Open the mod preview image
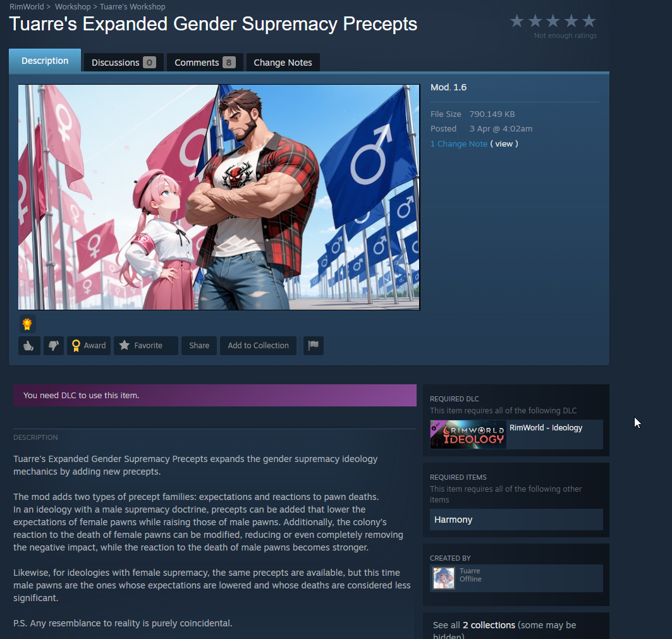The height and width of the screenshot is (639, 672). click(219, 197)
